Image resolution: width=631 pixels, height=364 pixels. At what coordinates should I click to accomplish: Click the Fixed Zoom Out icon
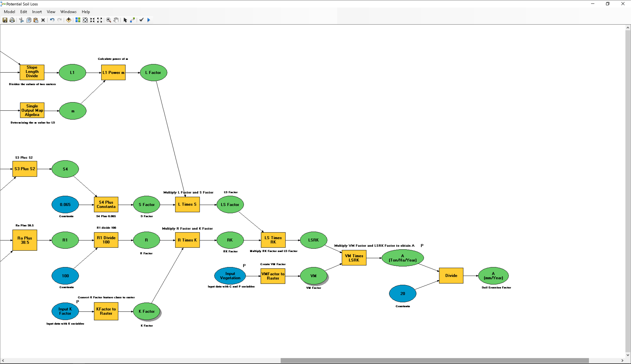[100, 20]
